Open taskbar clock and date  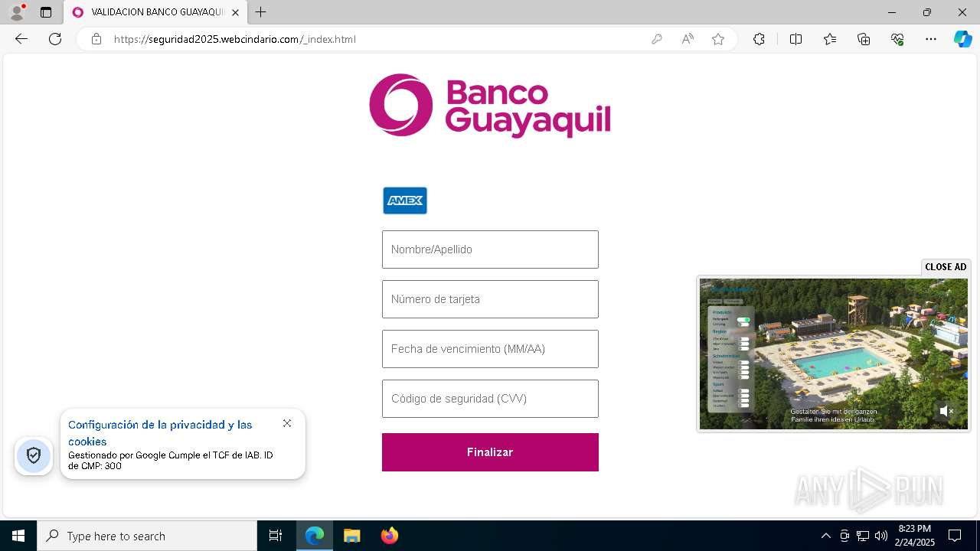(915, 536)
